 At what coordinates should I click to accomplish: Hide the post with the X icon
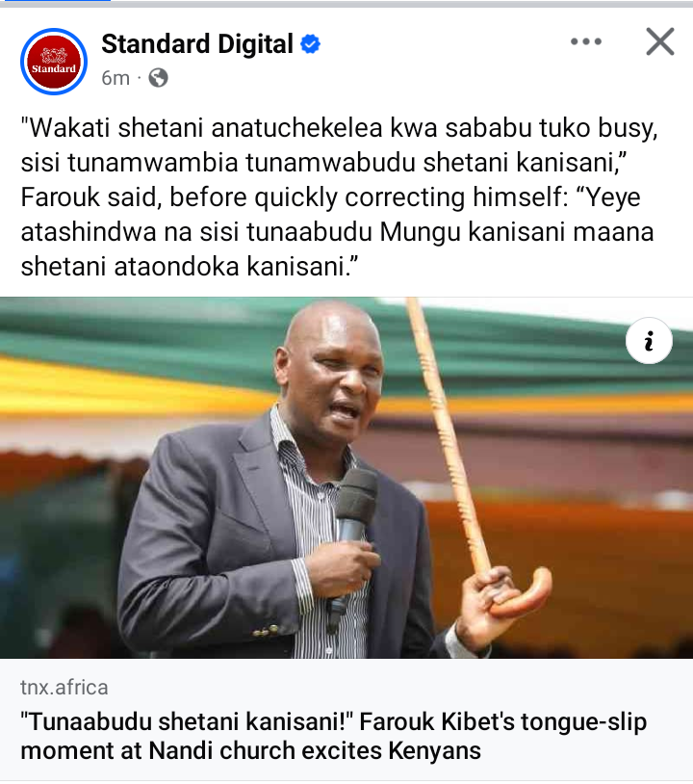660,41
